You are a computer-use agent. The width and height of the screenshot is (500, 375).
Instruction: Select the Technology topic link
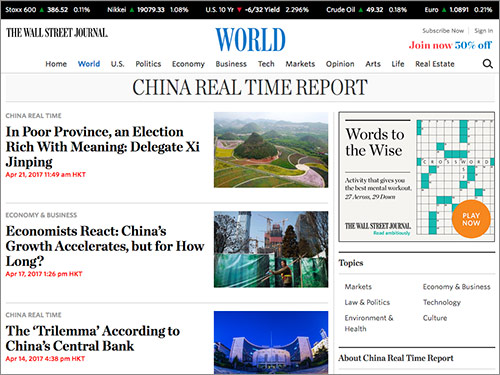tap(442, 303)
